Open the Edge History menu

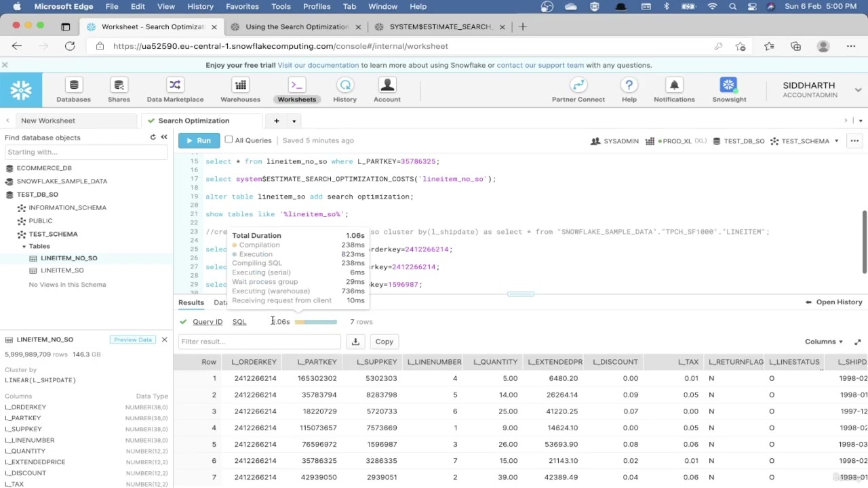click(x=200, y=6)
